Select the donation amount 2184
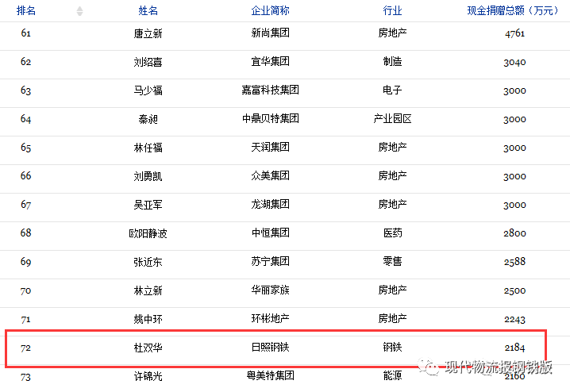The width and height of the screenshot is (570, 392). tap(514, 348)
